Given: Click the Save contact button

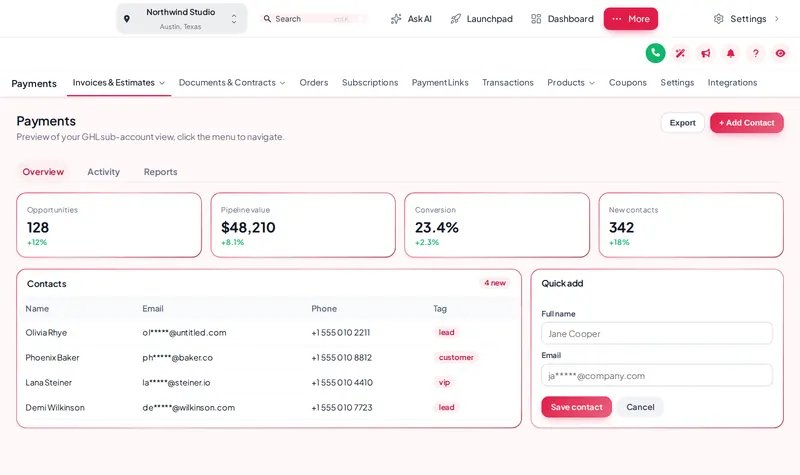Looking at the screenshot, I should click(577, 407).
